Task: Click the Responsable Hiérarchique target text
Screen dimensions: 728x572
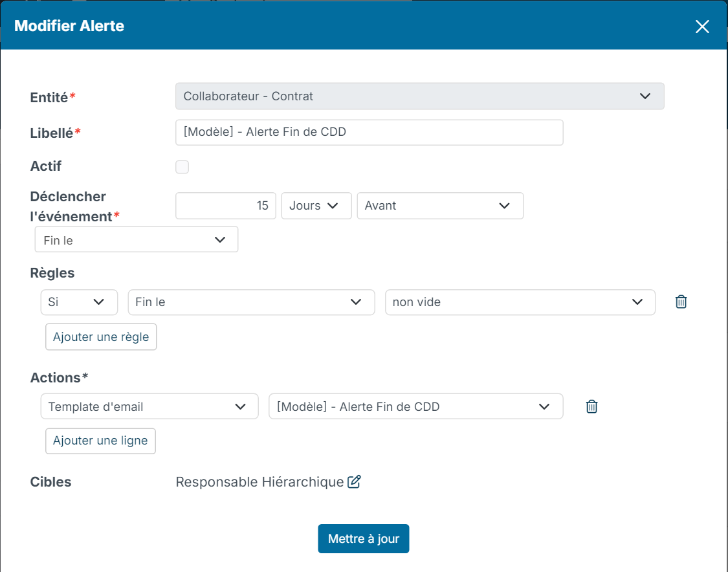Action: (259, 482)
